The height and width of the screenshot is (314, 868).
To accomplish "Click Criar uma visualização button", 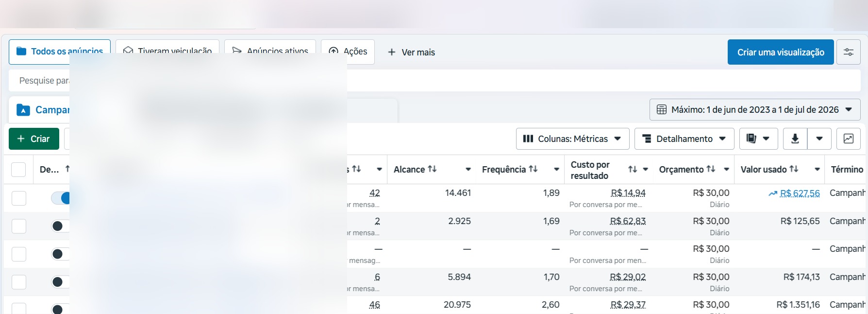I will [x=781, y=52].
